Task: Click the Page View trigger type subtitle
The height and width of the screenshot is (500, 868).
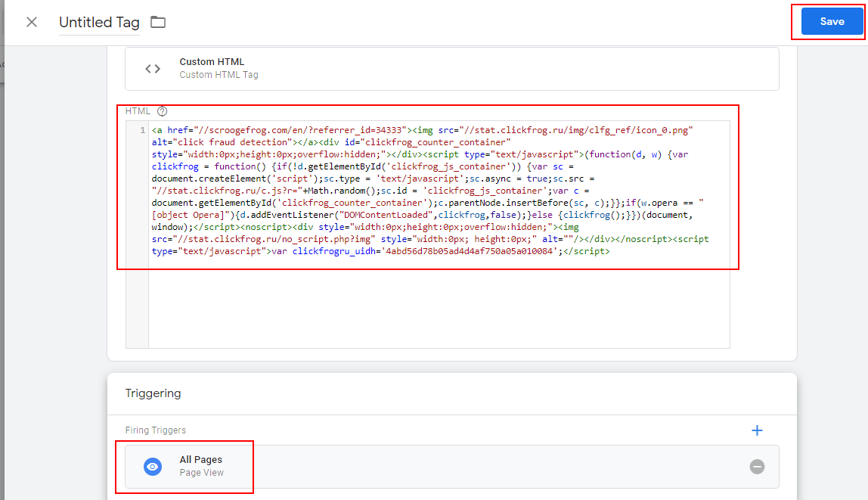Action: pyautogui.click(x=201, y=473)
